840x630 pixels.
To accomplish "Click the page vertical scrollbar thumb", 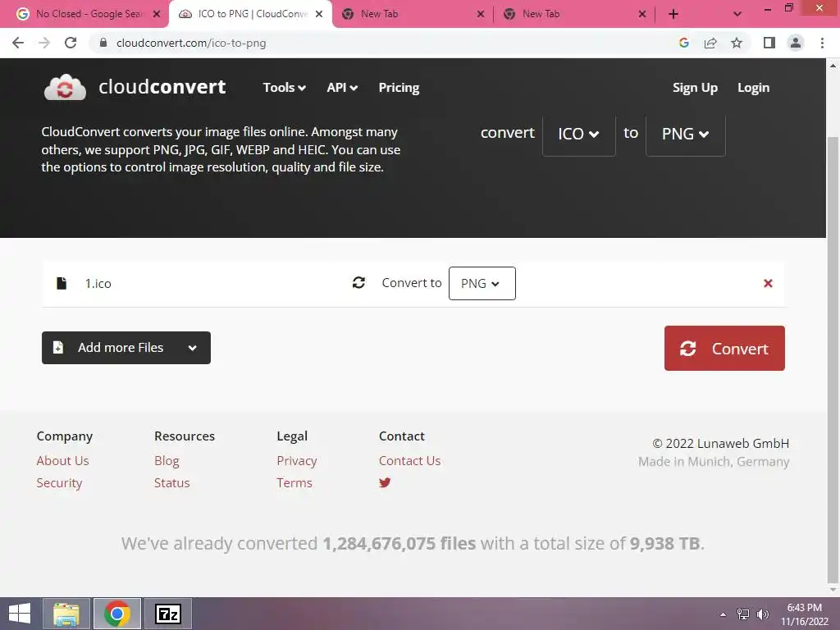I will 833,359.
